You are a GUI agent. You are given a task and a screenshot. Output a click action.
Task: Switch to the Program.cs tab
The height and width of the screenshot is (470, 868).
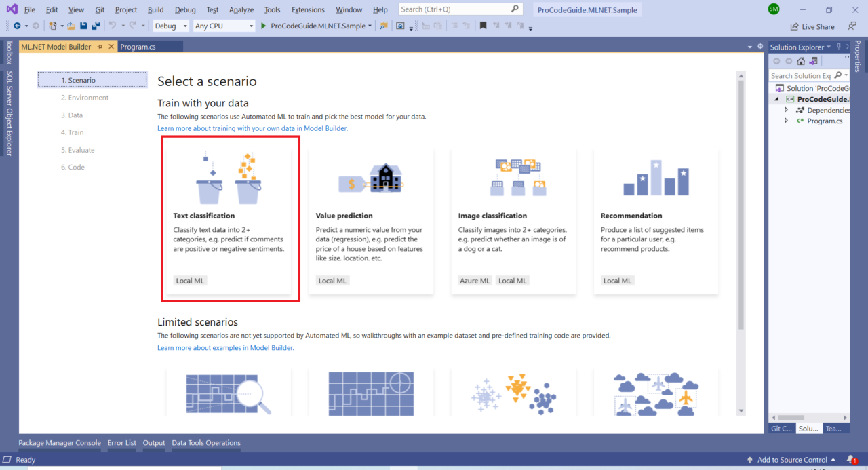coord(138,47)
